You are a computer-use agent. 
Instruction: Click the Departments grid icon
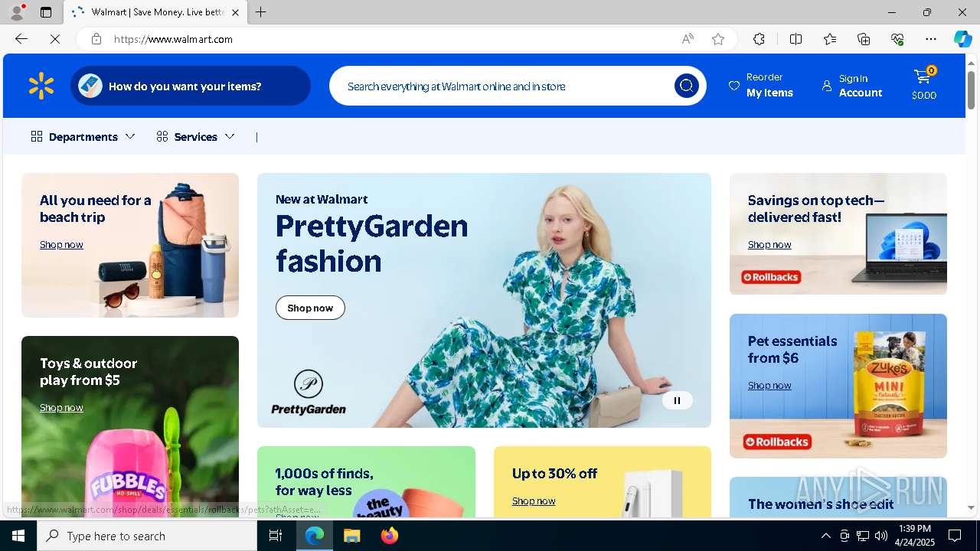coord(37,136)
